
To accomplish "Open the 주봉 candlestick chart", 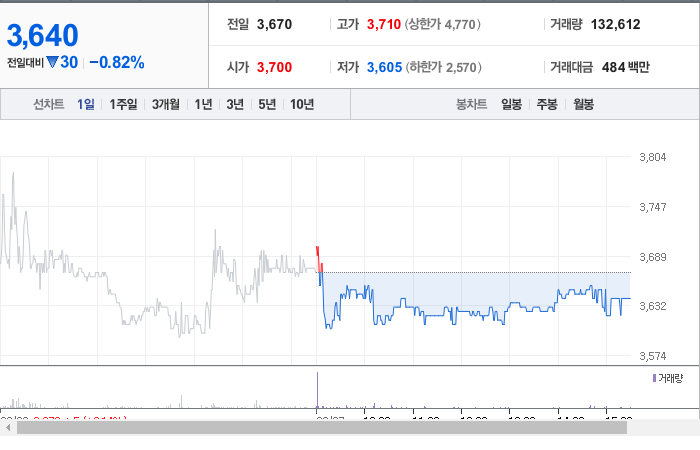I will click(x=547, y=104).
